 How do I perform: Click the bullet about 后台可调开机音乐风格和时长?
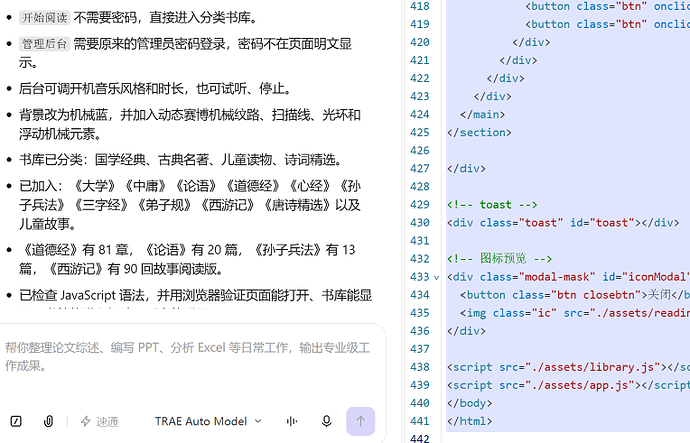155,89
